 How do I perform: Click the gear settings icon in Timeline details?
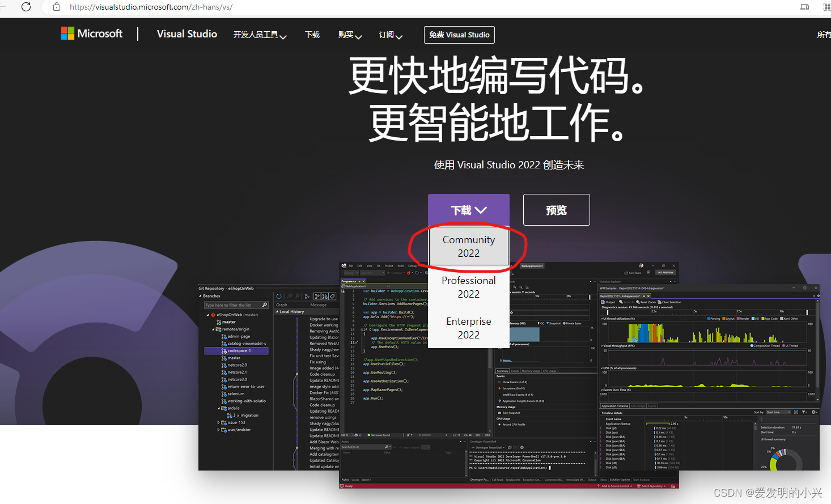click(814, 412)
